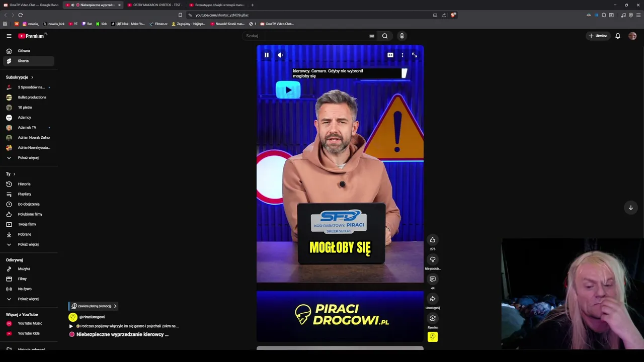Expand the Subskrypcje section
644x362 pixels.
(20, 77)
